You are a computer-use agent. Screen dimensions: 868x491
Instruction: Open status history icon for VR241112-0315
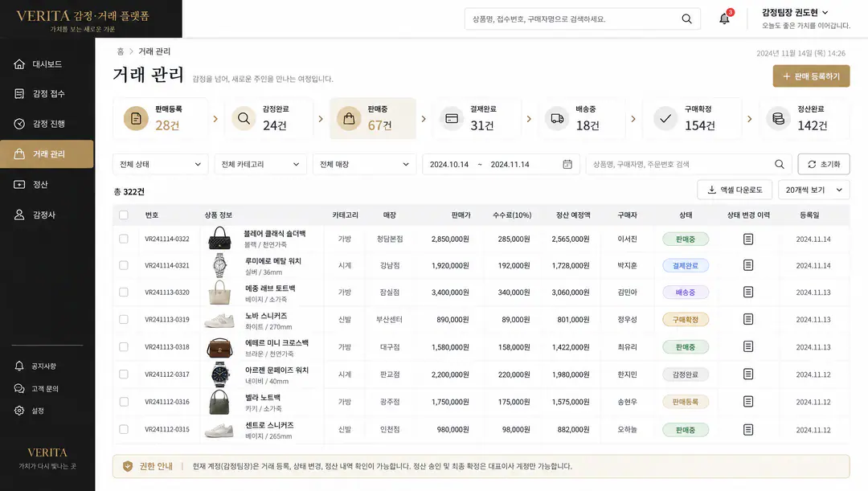[748, 430]
